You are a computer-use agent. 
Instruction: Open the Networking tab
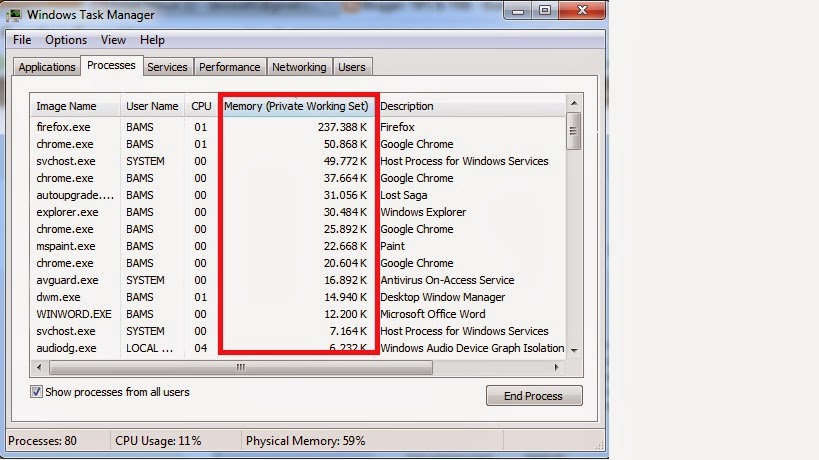pyautogui.click(x=299, y=67)
